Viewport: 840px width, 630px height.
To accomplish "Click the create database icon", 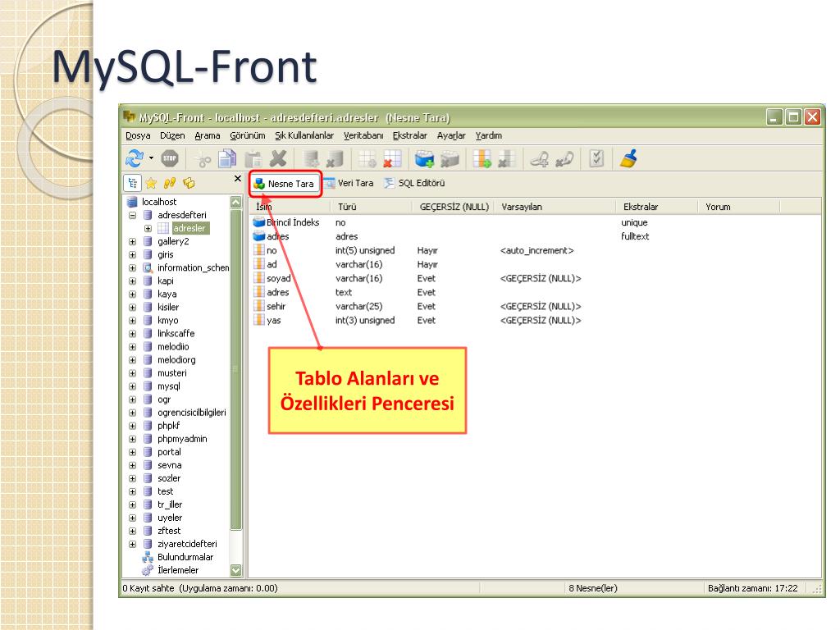I will pos(311,158).
